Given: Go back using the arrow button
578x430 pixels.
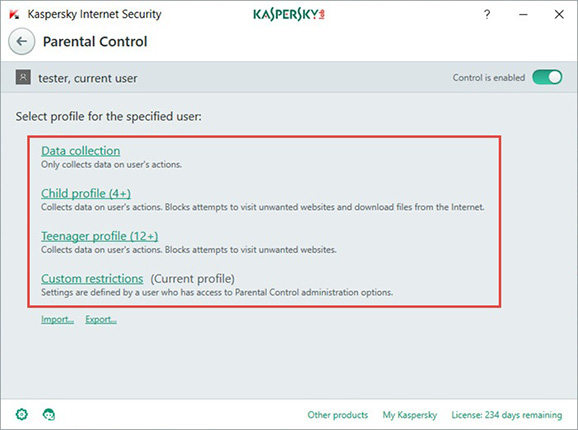Looking at the screenshot, I should [22, 42].
